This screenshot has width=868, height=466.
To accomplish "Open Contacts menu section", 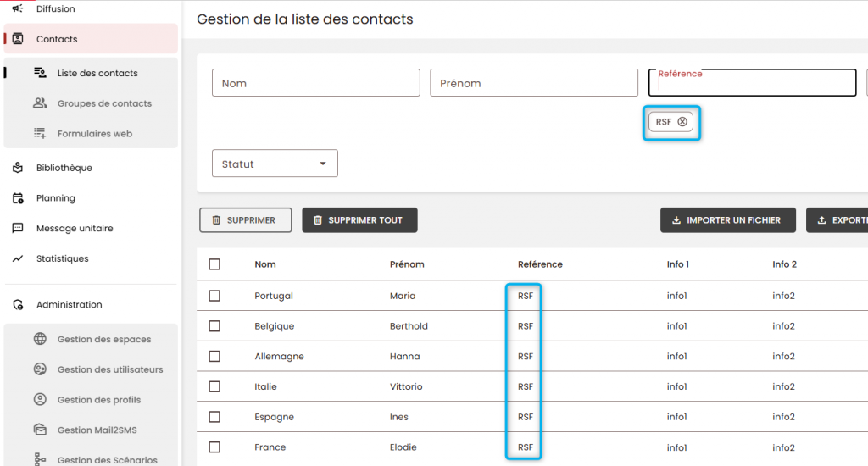I will (91, 39).
